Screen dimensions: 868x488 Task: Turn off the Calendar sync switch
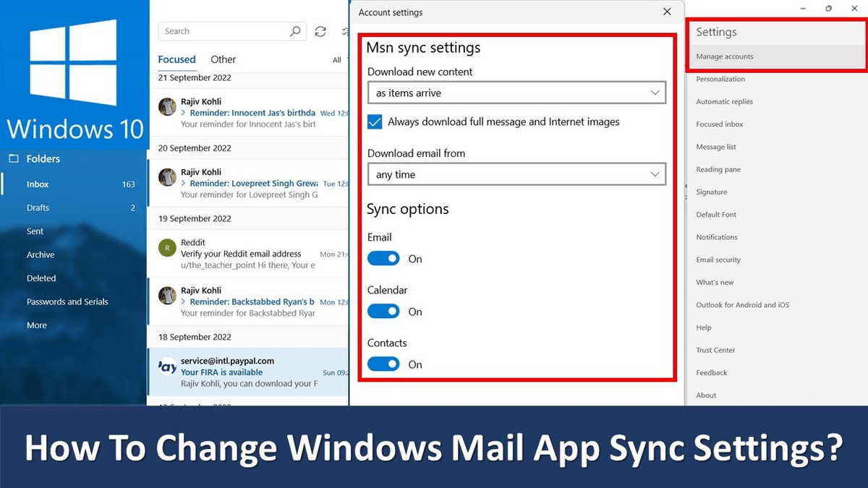point(383,311)
